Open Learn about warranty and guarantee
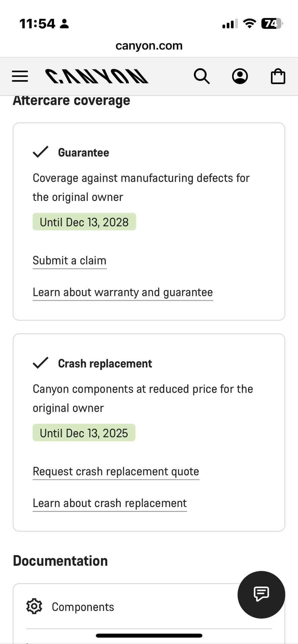This screenshot has height=644, width=298. 123,292
